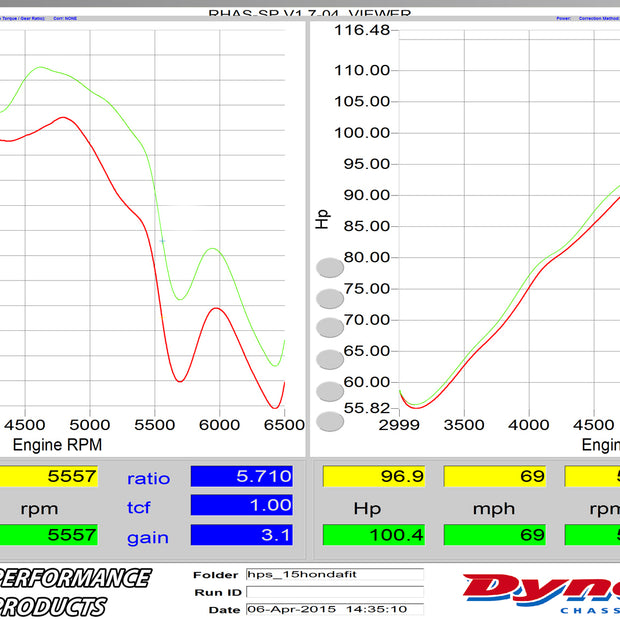Click the gray oval button beside 75.00
The height and width of the screenshot is (620, 620).
[x=330, y=299]
